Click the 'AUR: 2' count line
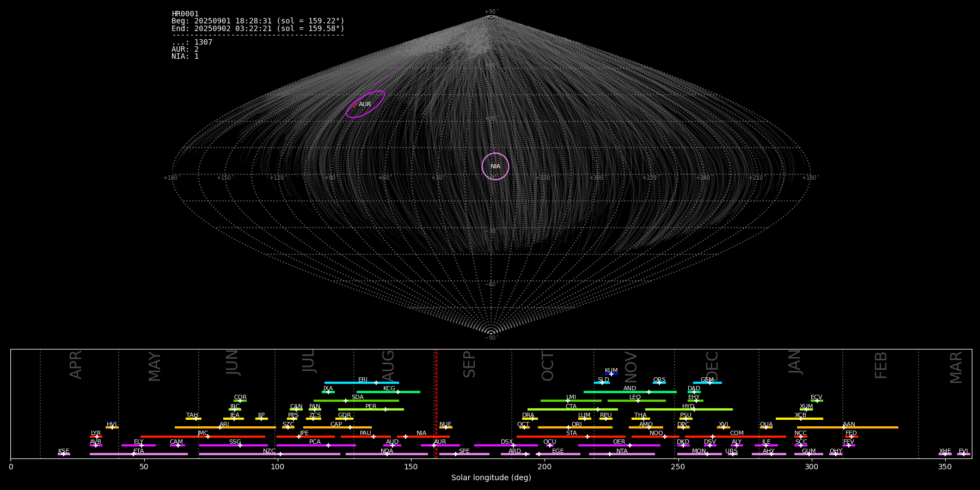The width and height of the screenshot is (980, 490). [x=185, y=50]
